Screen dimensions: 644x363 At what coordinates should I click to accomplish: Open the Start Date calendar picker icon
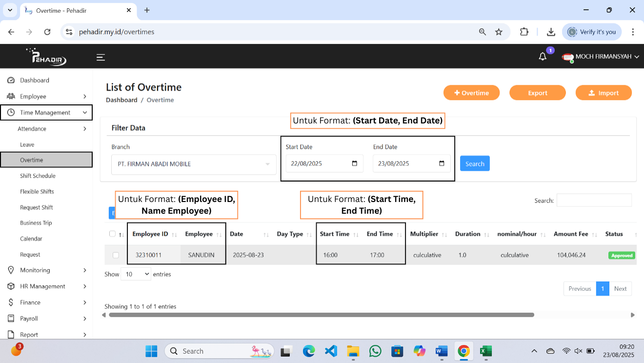[x=355, y=163]
